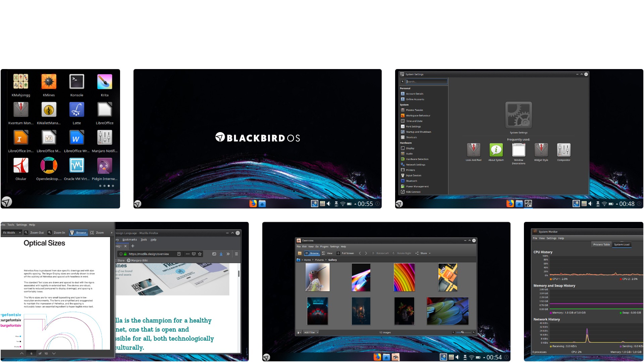
Task: Launch the Konsole terminal app
Action: [x=76, y=82]
